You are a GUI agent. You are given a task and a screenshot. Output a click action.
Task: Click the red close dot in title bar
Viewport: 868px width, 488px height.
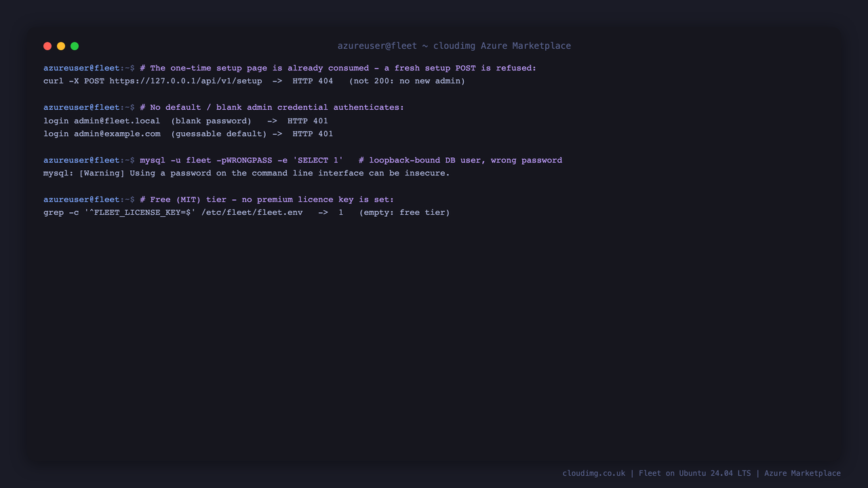[47, 46]
